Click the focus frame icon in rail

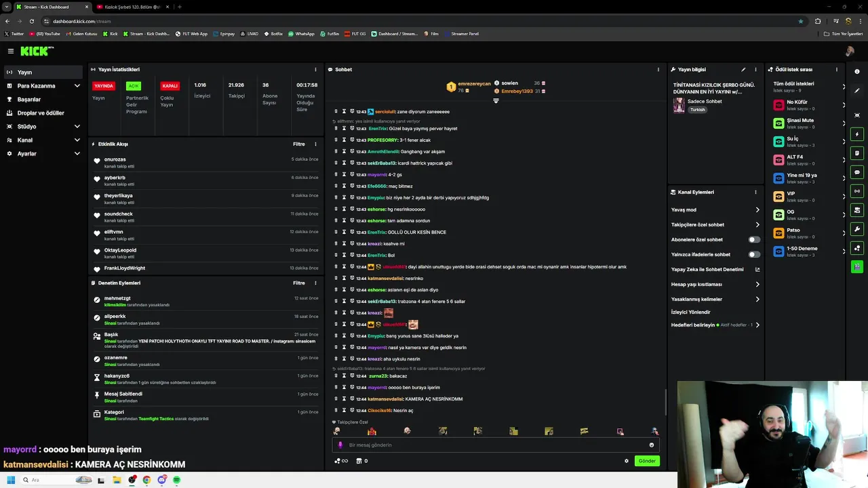coord(857,115)
